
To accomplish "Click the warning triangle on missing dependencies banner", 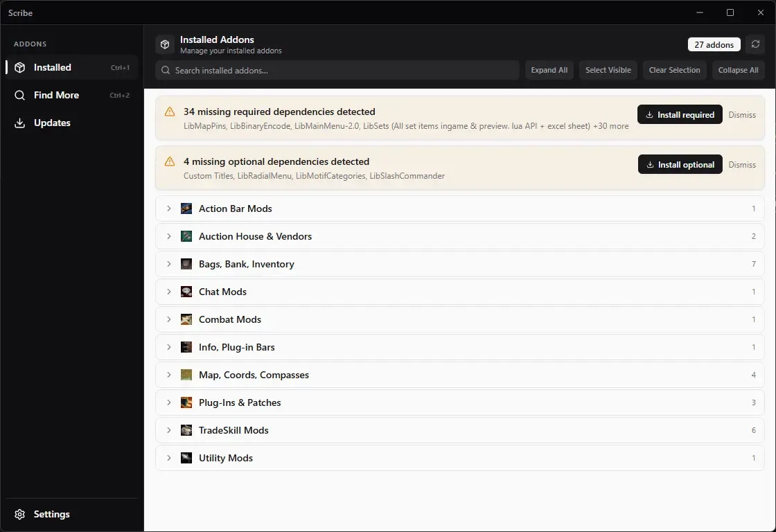I will (x=169, y=112).
